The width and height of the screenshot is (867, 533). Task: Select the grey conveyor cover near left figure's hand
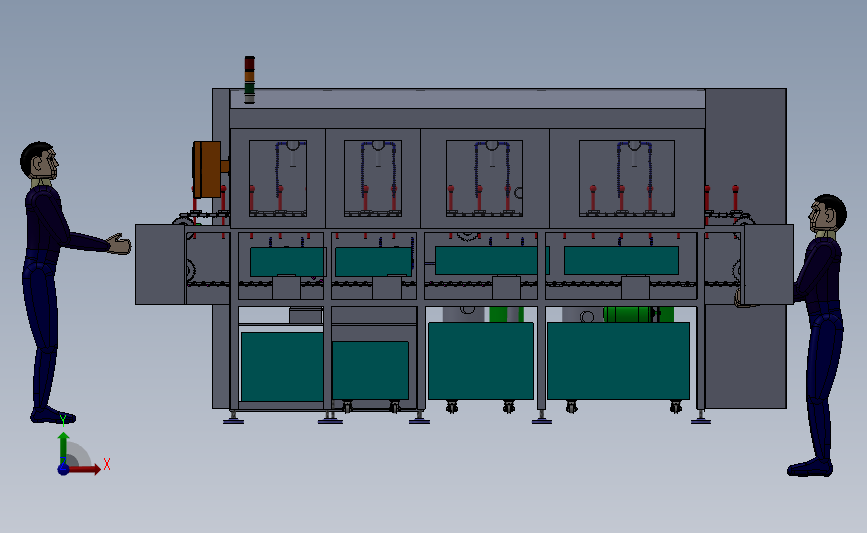coord(160,264)
